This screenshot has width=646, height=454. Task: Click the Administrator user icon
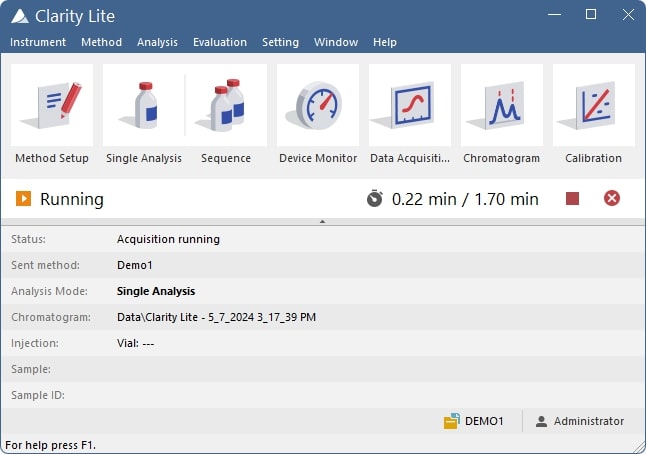coord(541,421)
